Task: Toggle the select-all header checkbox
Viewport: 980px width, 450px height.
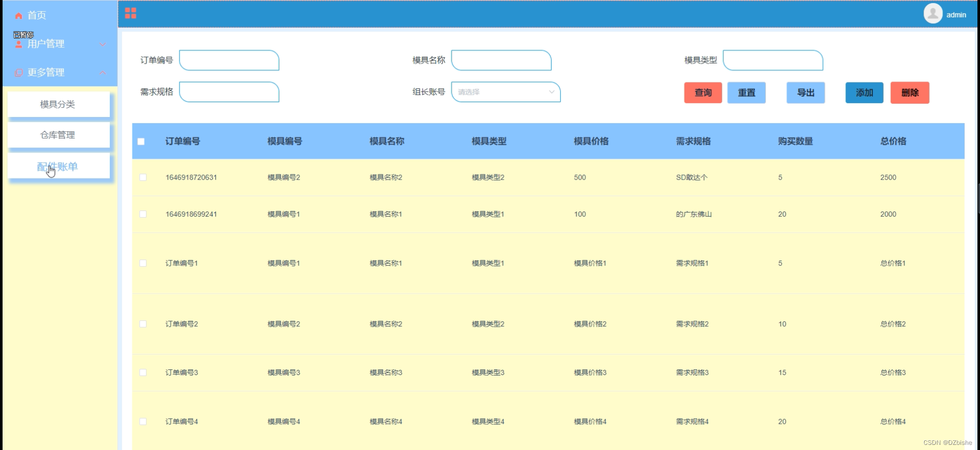Action: pyautogui.click(x=141, y=141)
